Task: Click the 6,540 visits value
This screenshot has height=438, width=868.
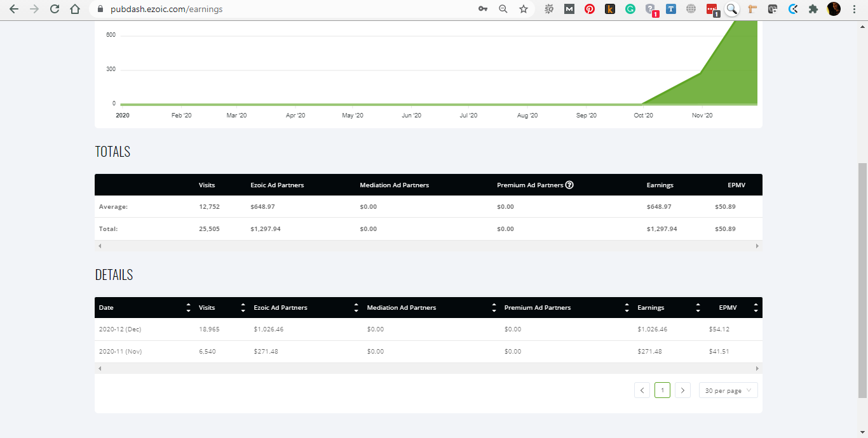Action: tap(207, 352)
